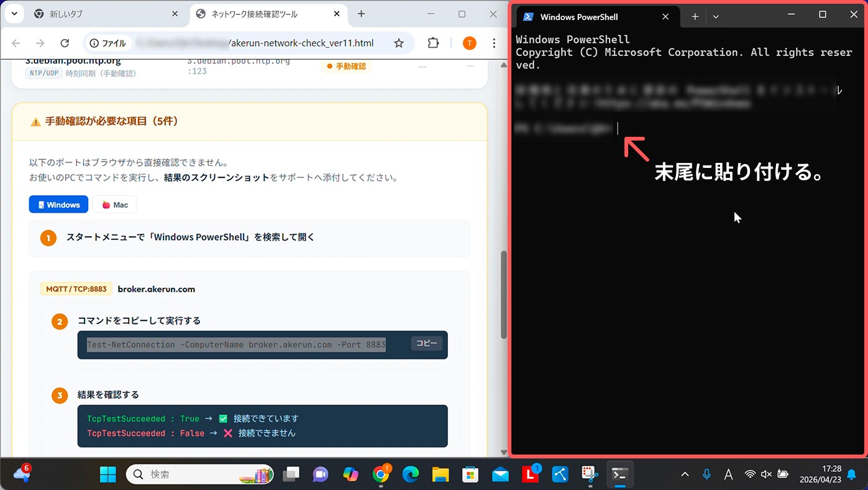Open the purple chat app in the taskbar
Image resolution: width=868 pixels, height=490 pixels.
coord(320,474)
